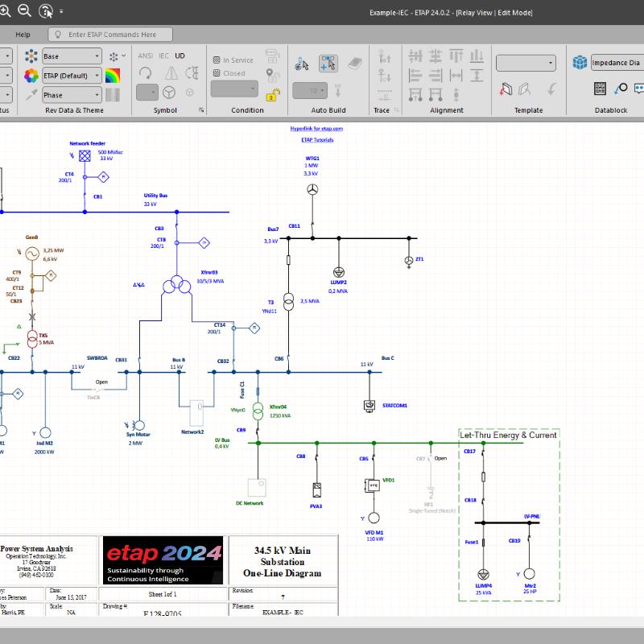Screen dimensions: 644x644
Task: Click the etap 2024 logo image
Action: [163, 559]
